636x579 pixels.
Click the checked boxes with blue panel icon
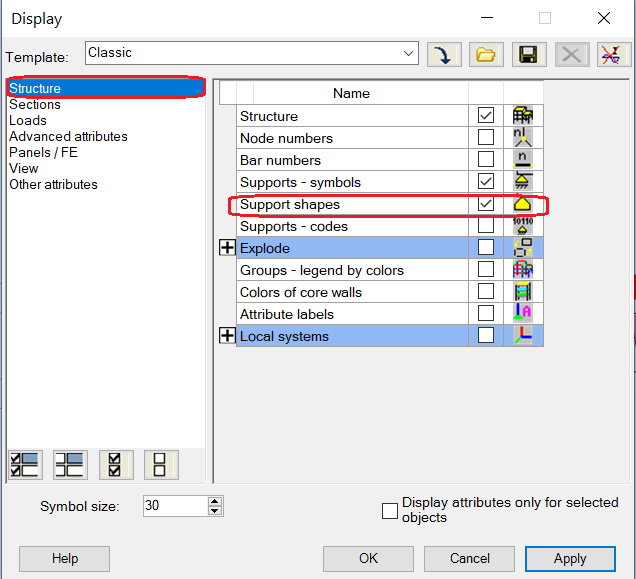(x=25, y=465)
